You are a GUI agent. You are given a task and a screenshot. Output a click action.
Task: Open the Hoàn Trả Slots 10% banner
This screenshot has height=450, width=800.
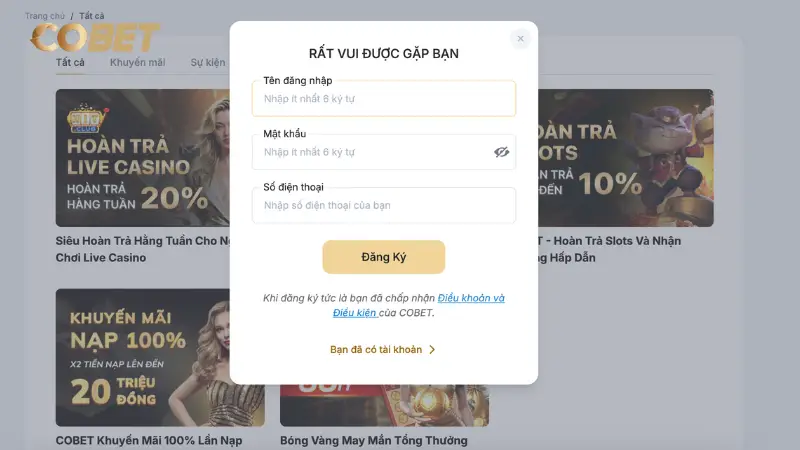click(x=626, y=158)
